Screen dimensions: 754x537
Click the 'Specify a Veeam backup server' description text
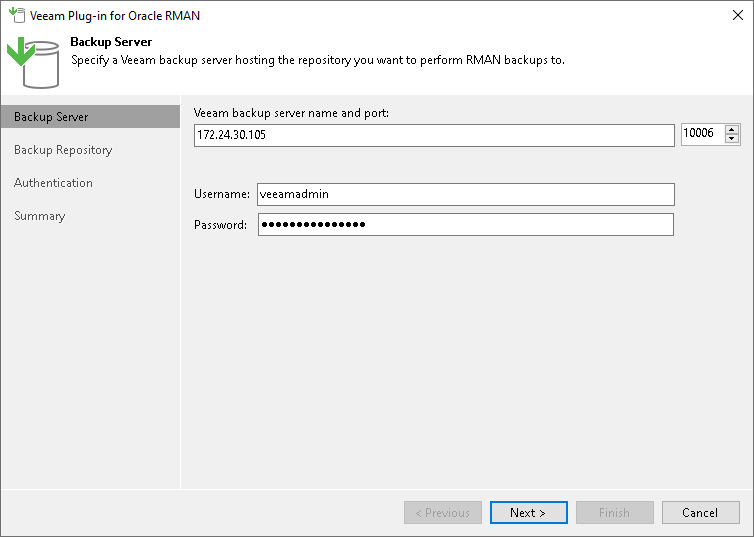click(x=318, y=60)
